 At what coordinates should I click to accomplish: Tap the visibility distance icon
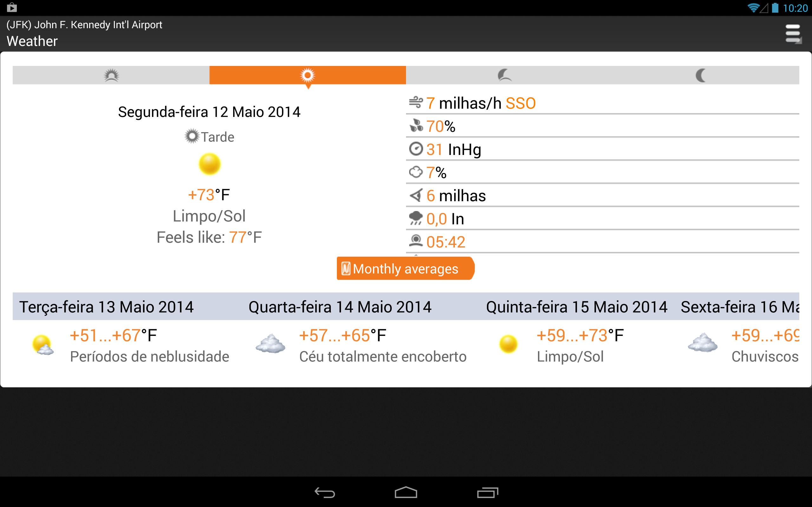click(416, 195)
